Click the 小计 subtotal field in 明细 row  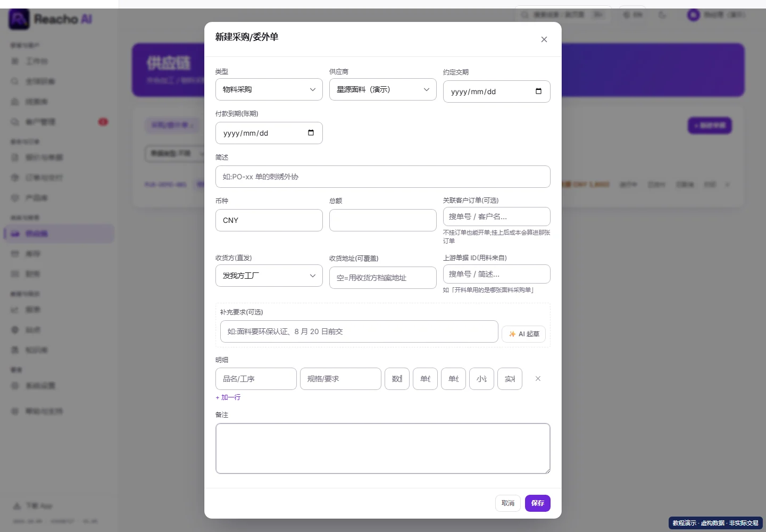pos(481,379)
